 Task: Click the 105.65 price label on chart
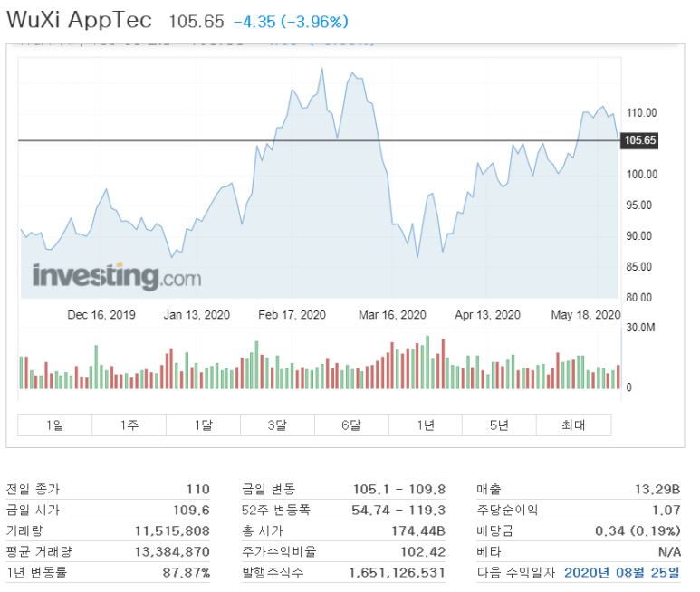(639, 140)
